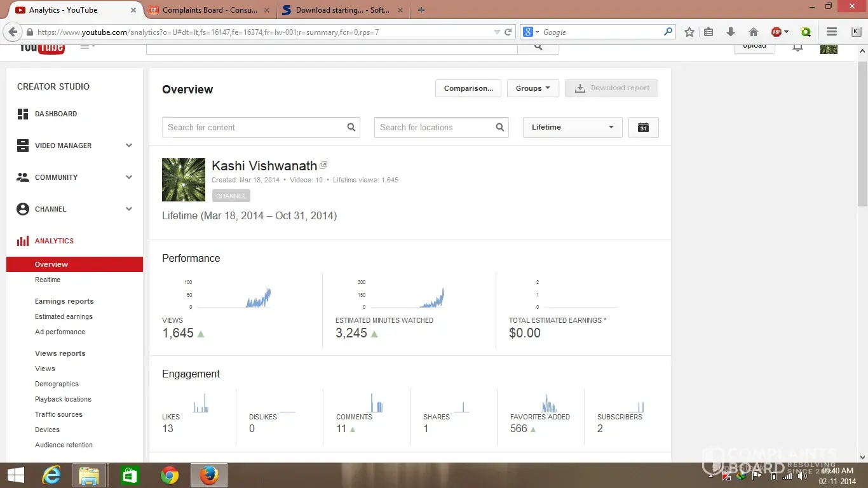The image size is (868, 488).
Task: Open the Estimated earnings report link
Action: point(64,317)
